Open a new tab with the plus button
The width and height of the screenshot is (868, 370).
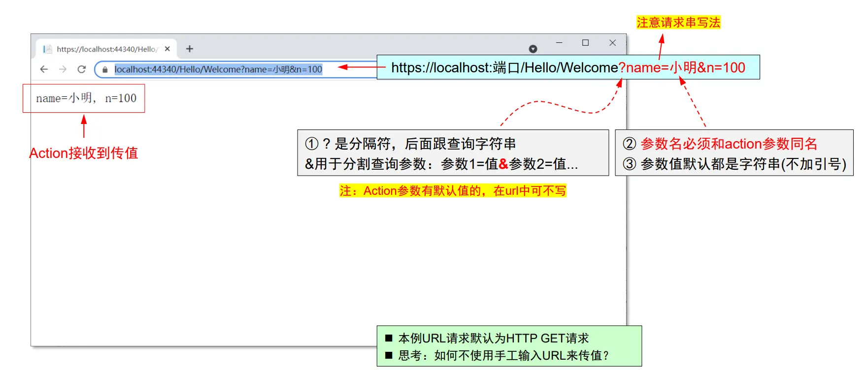[x=190, y=49]
